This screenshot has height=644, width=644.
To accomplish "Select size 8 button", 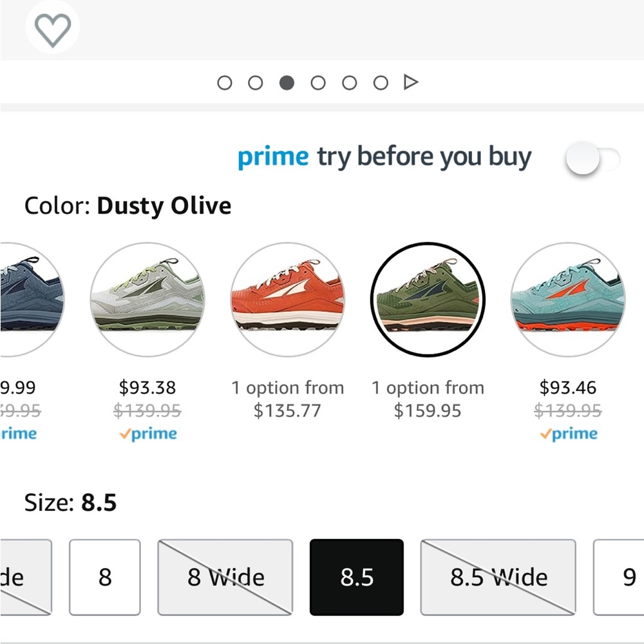I will click(x=105, y=577).
